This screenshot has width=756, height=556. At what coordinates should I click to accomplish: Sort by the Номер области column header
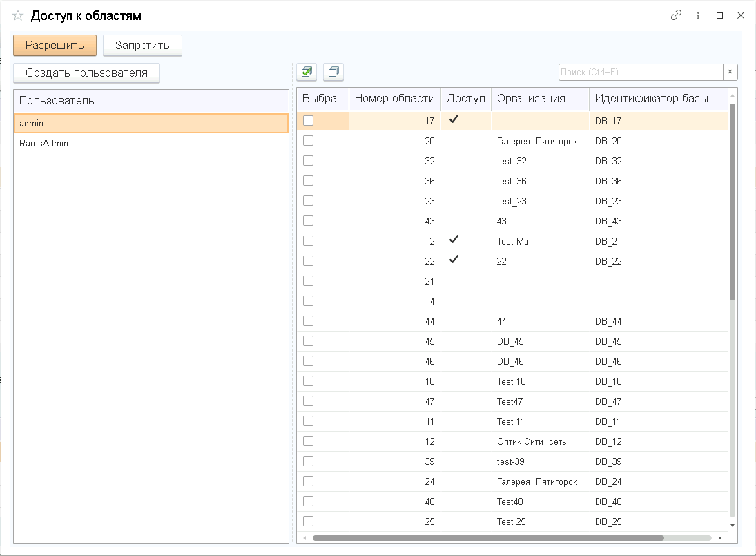pyautogui.click(x=395, y=99)
